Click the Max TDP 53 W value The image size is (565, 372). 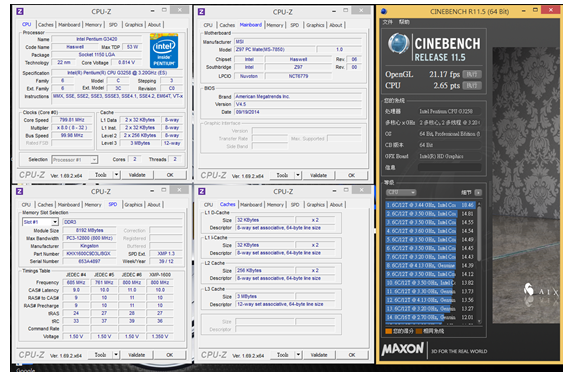point(132,47)
